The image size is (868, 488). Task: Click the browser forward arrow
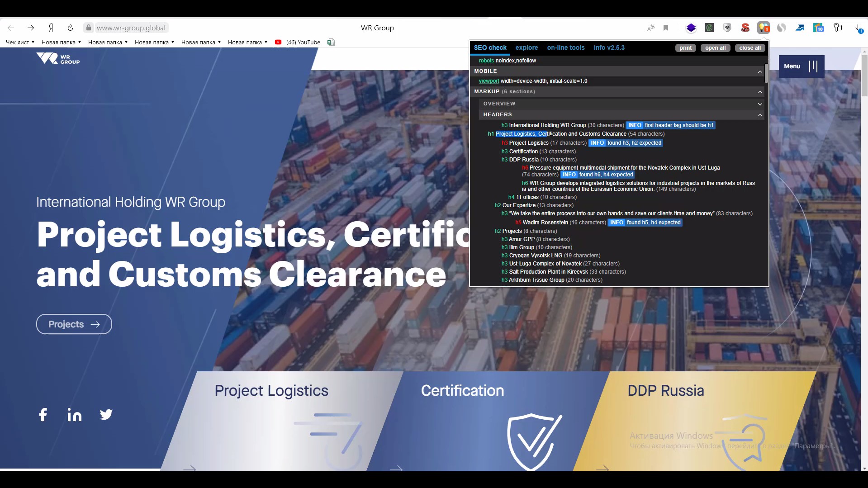(31, 28)
